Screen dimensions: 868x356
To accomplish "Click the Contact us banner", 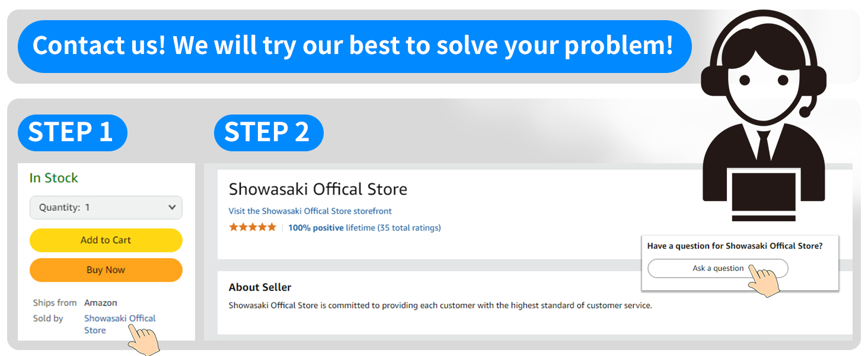I will [354, 46].
